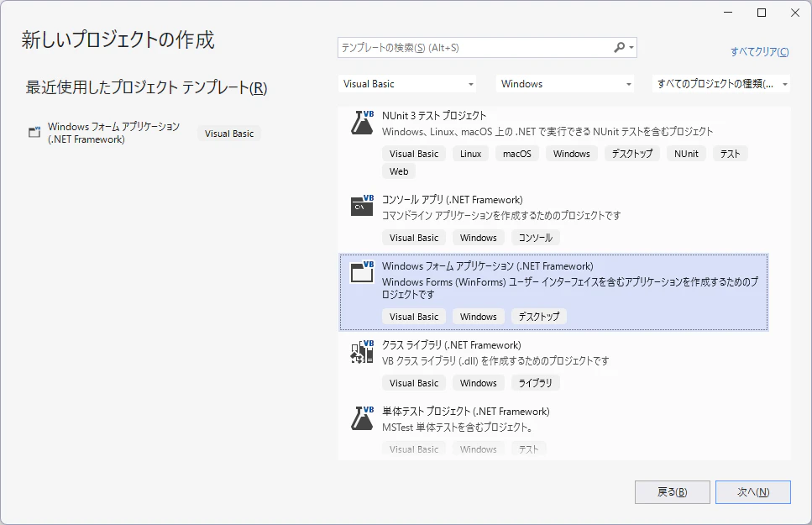Click the 次へ(N) button

pos(753,492)
